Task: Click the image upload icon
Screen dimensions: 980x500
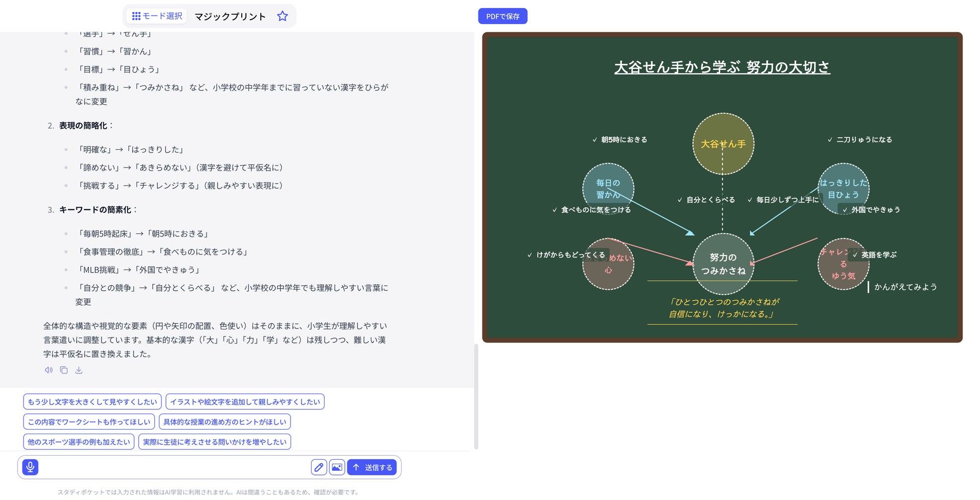Action: click(337, 467)
